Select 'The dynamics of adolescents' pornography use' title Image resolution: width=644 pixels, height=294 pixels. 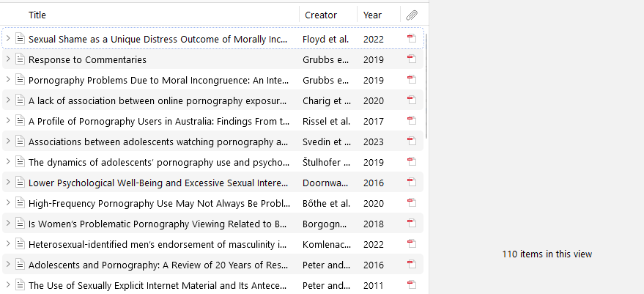coord(158,163)
